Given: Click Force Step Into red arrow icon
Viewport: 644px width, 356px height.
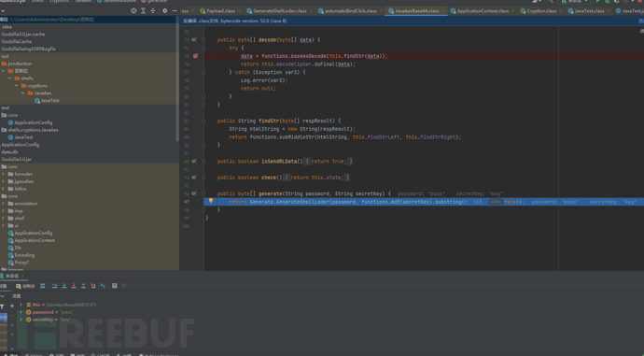Looking at the screenshot, I should [74, 286].
